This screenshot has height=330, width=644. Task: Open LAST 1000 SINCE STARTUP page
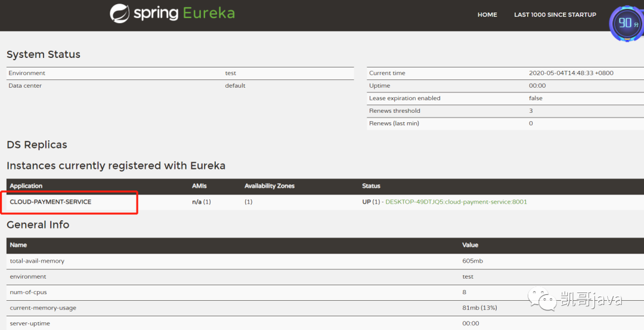[555, 15]
